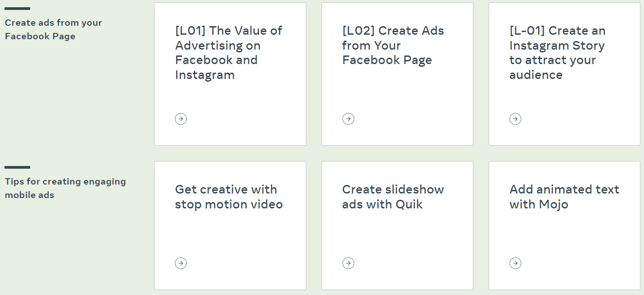Open the arrow icon on [L01] Value of Advertising card
Image resolution: width=644 pixels, height=295 pixels.
pyautogui.click(x=181, y=119)
